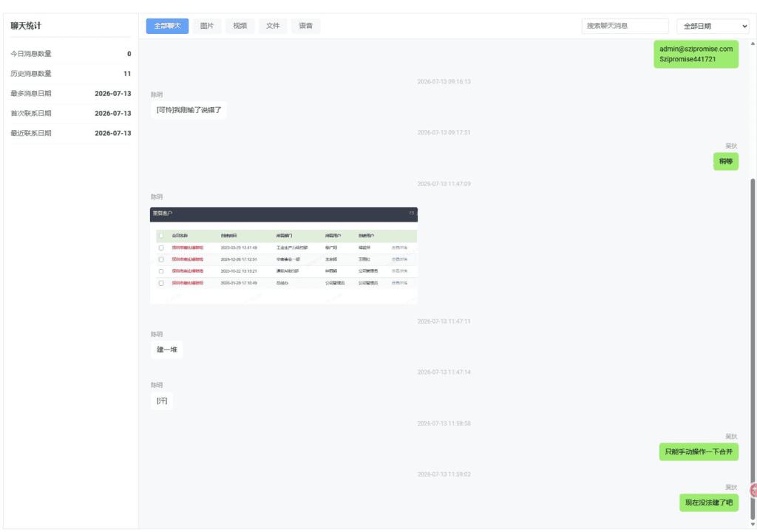Image resolution: width=757 pixels, height=532 pixels.
Task: Click timestamp 2026-07-13 09:17:51
Action: coord(444,132)
